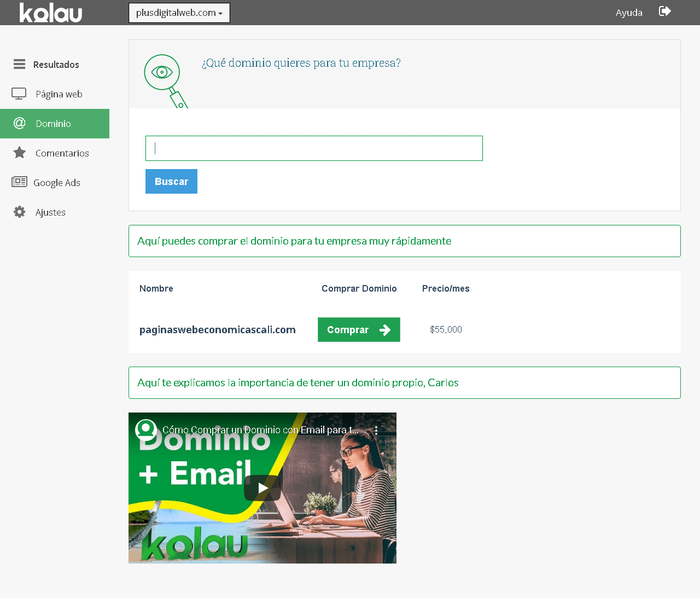
Task: Click the monitor icon for Página web
Action: click(x=19, y=94)
